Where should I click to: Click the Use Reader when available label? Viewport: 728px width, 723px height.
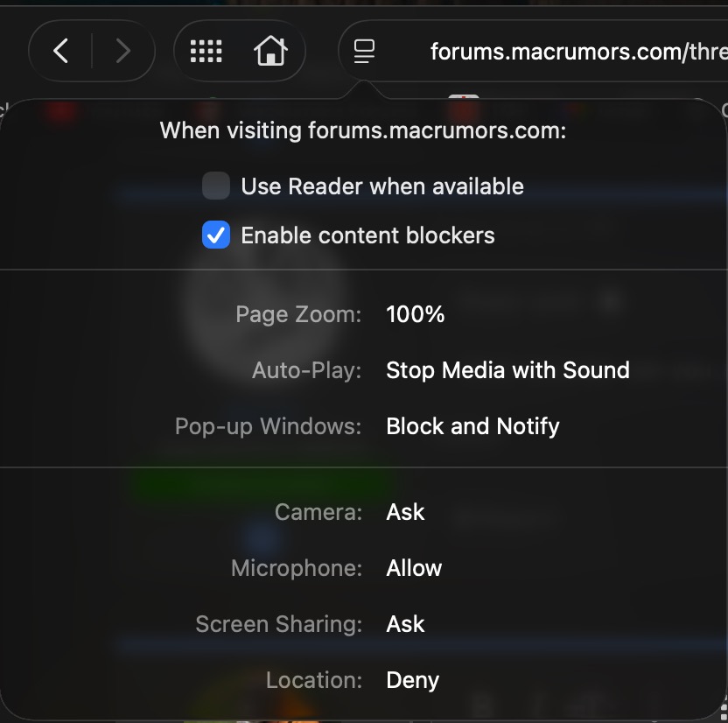(382, 186)
